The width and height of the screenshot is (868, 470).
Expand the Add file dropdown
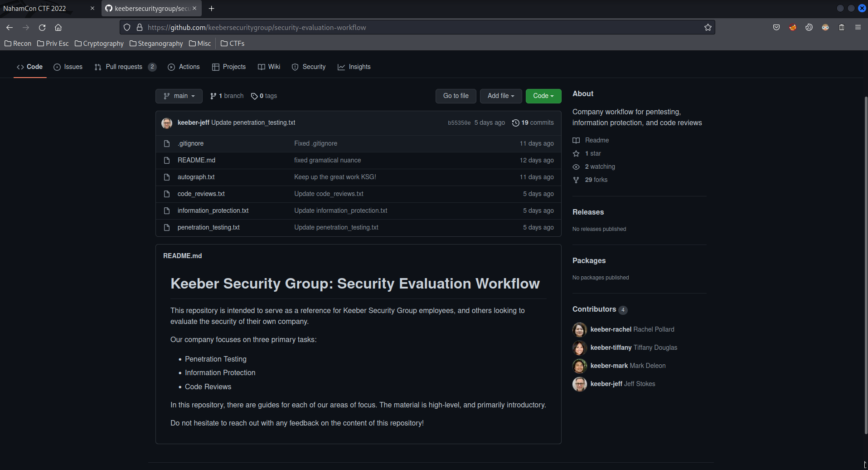[501, 96]
